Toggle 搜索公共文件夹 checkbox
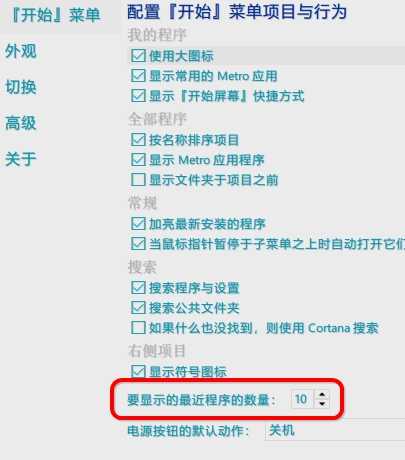The width and height of the screenshot is (405, 460). click(138, 308)
